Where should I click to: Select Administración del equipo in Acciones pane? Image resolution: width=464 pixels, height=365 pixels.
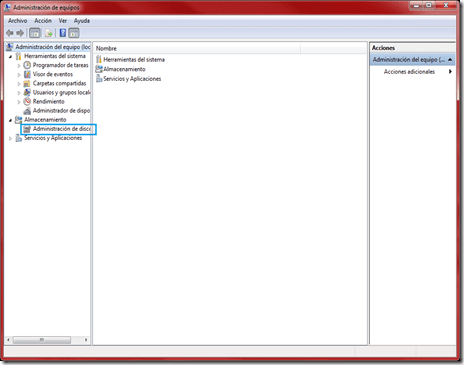[x=412, y=60]
